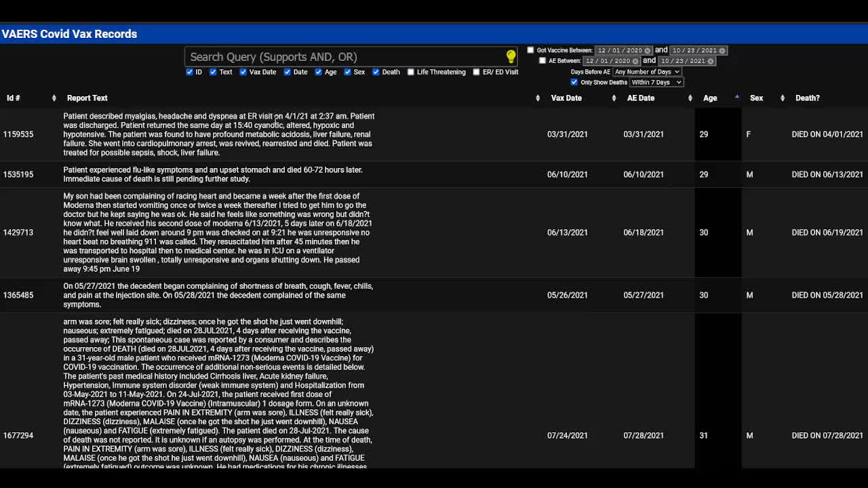Click sort arrows just left of Vax Date header
This screenshot has width=868, height=488.
point(538,98)
